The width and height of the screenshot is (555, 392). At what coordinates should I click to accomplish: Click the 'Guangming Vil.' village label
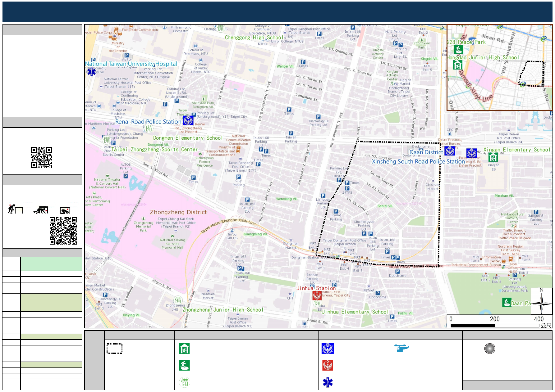[x=255, y=234]
